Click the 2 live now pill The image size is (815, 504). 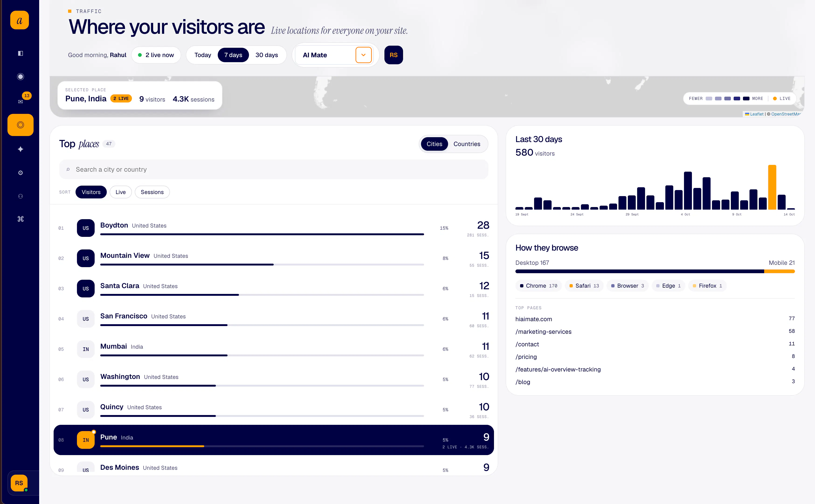pyautogui.click(x=156, y=55)
